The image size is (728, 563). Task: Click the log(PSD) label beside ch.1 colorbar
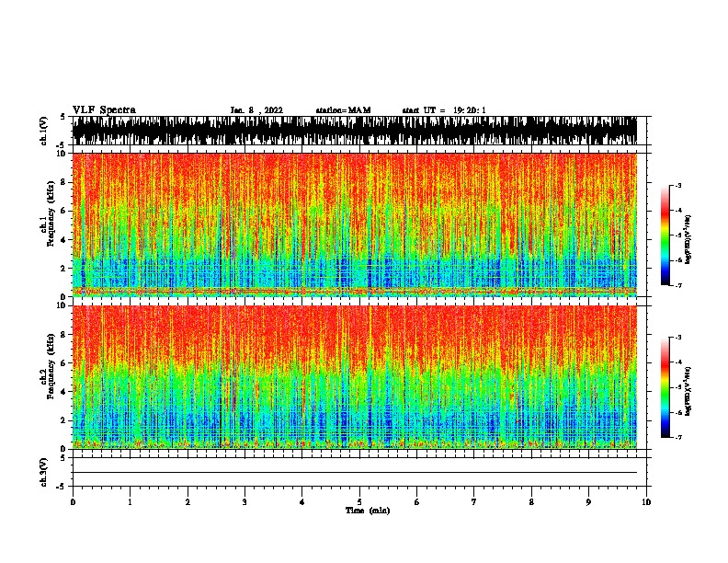coord(688,239)
